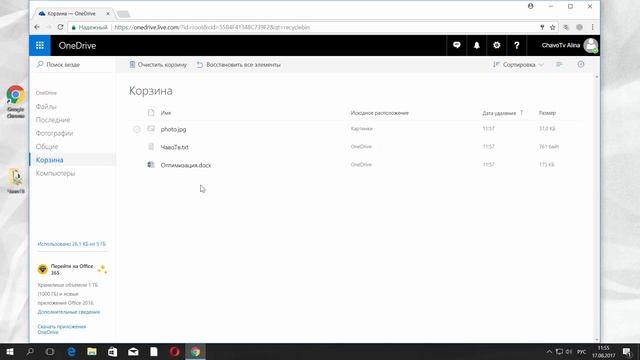640x360 pixels.
Task: Open Opera browser from the taskbar
Action: coord(174,351)
